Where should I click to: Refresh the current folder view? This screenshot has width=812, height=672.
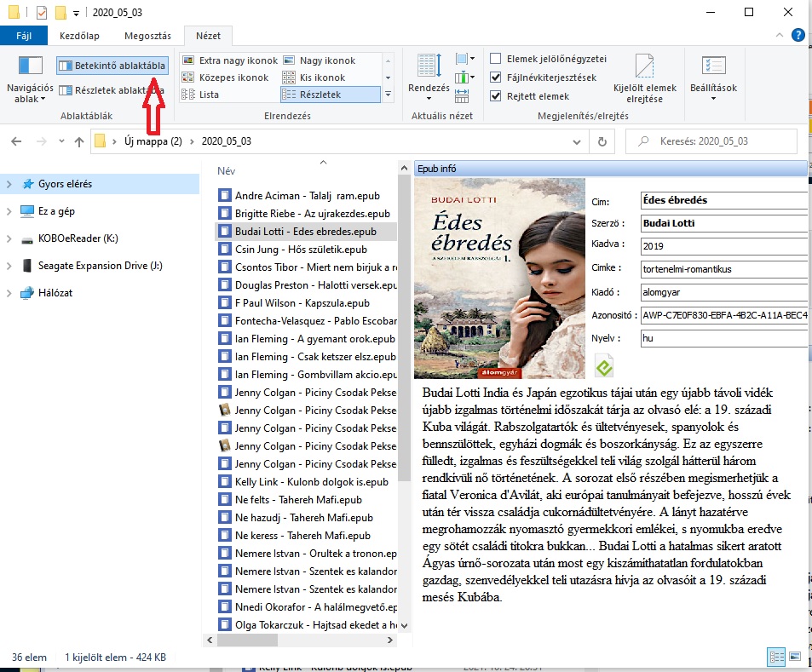[602, 141]
